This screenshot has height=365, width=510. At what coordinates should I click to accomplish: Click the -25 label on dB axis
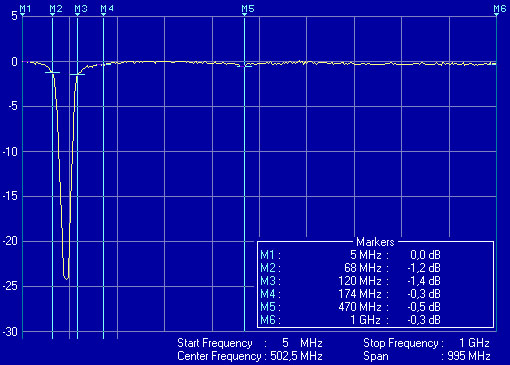click(10, 286)
